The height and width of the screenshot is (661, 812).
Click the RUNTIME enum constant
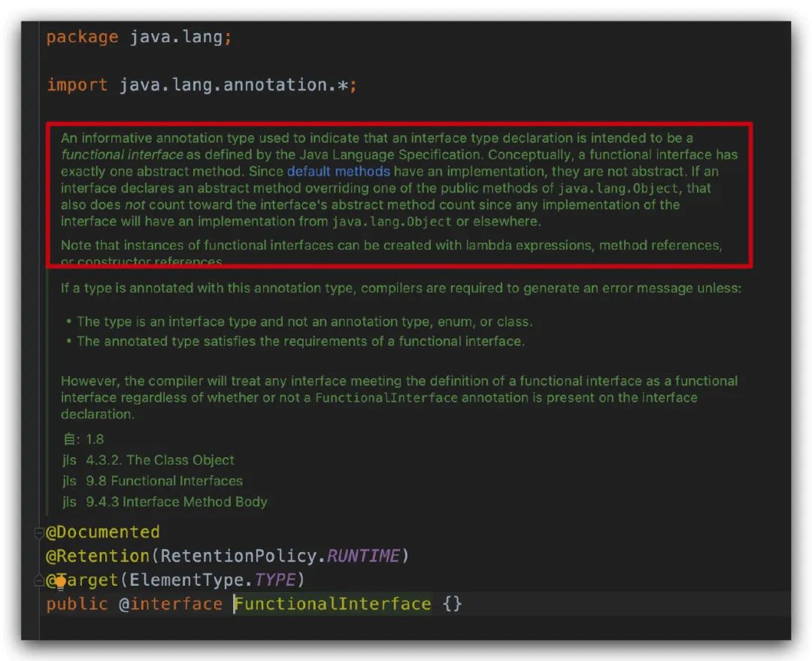362,556
